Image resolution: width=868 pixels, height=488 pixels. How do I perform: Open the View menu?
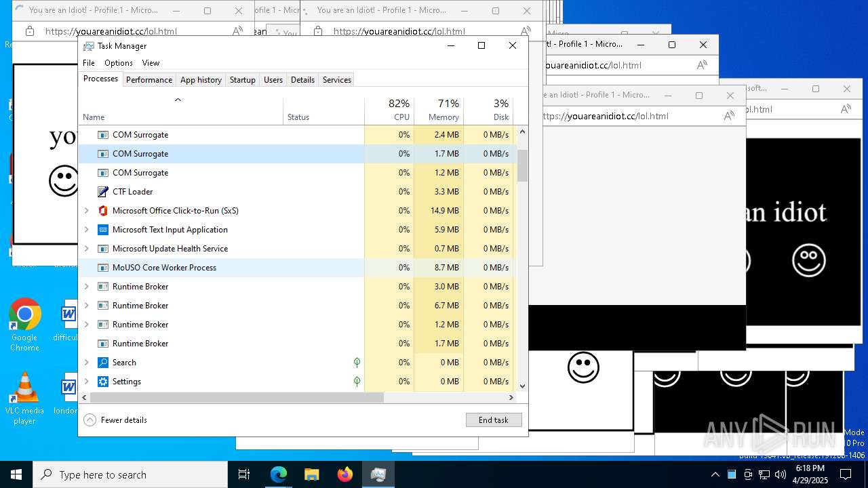pos(151,63)
